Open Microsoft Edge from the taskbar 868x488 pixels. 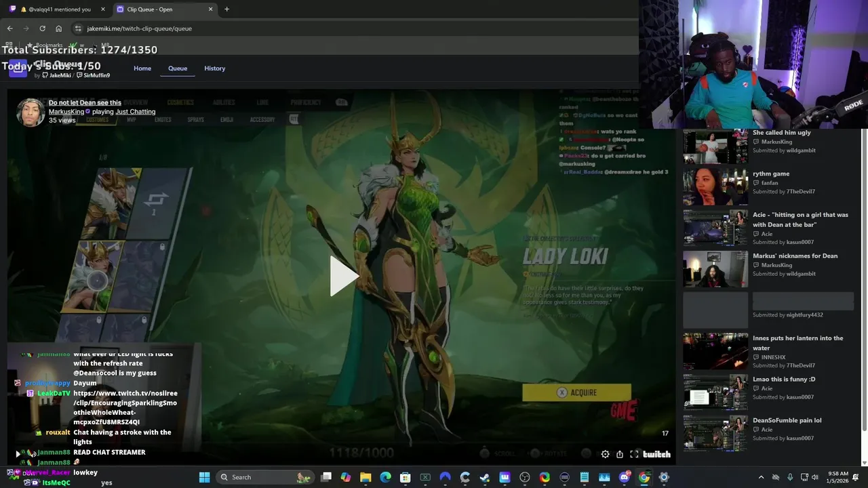[385, 477]
